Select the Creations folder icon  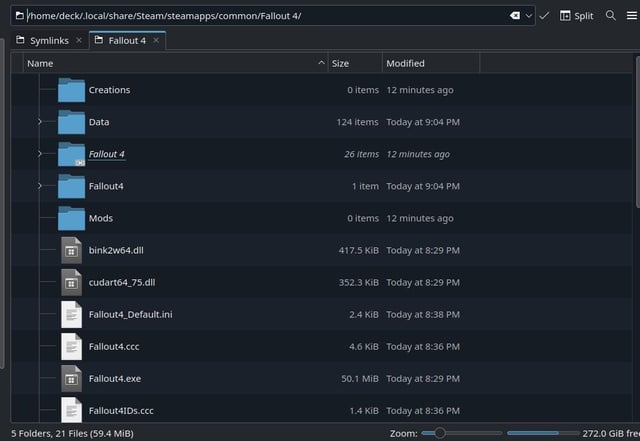pyautogui.click(x=71, y=90)
